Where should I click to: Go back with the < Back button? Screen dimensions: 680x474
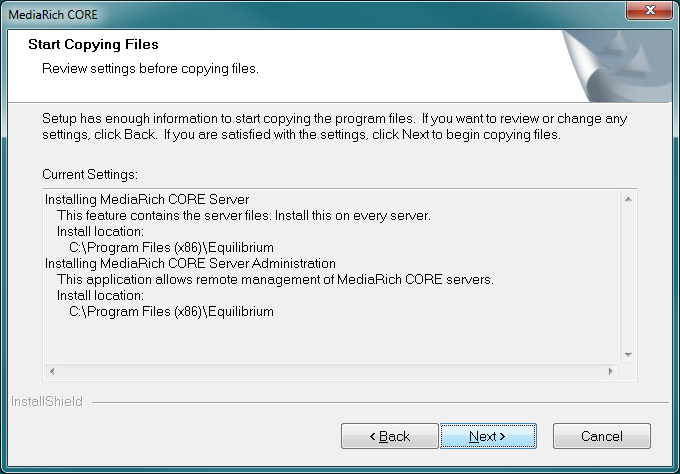[x=389, y=436]
